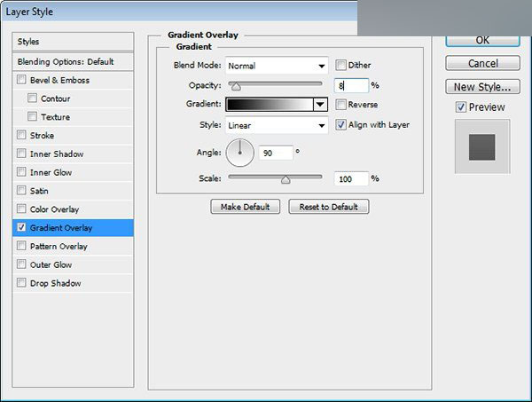
Task: Toggle the Reverse gradient checkbox
Action: coord(340,104)
